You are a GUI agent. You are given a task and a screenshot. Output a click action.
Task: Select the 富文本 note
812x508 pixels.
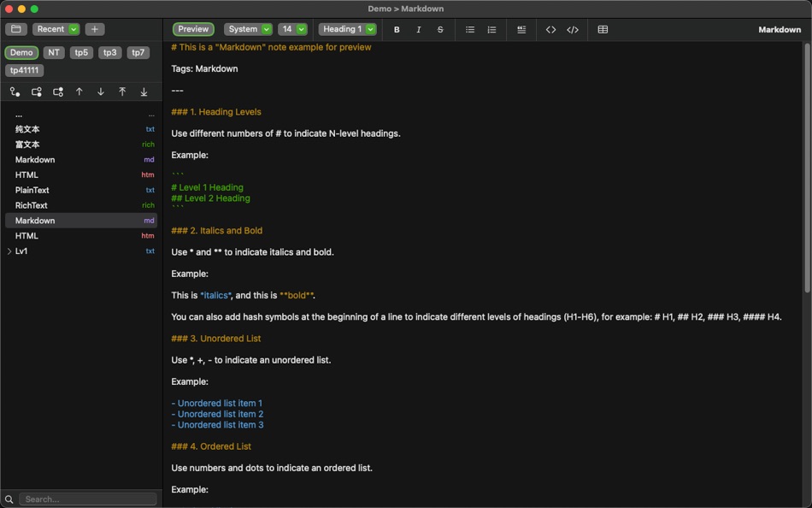click(81, 145)
